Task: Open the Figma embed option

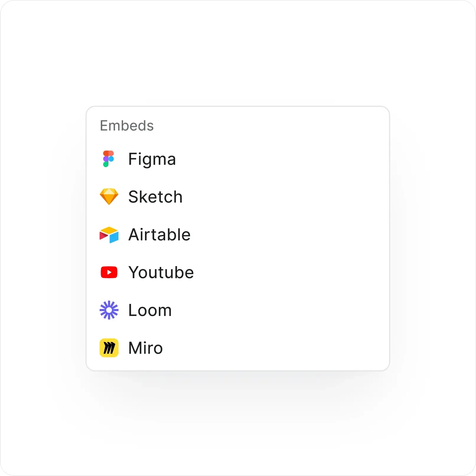Action: [151, 159]
